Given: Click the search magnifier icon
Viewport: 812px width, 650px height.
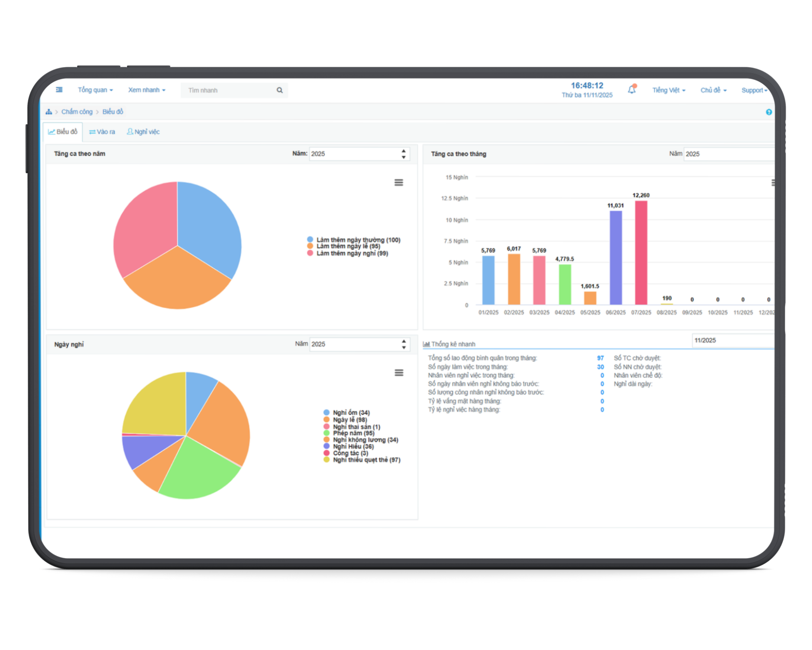Looking at the screenshot, I should (x=280, y=90).
